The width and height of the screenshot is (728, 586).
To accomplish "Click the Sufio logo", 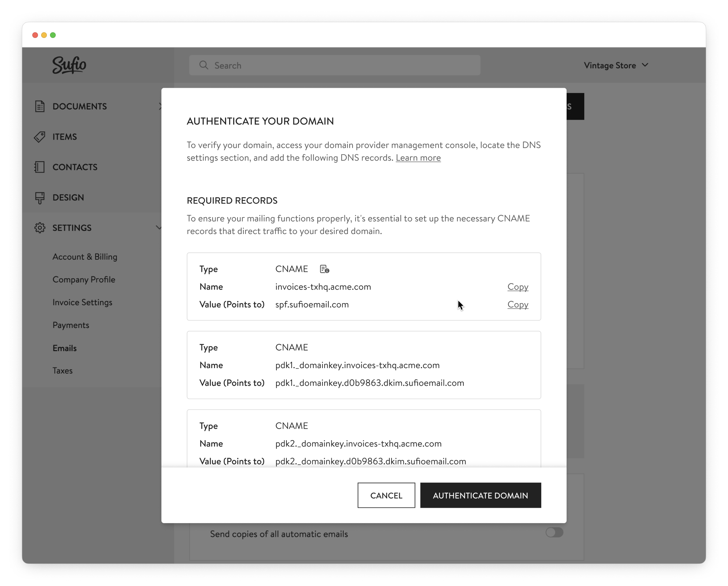I will coord(68,65).
